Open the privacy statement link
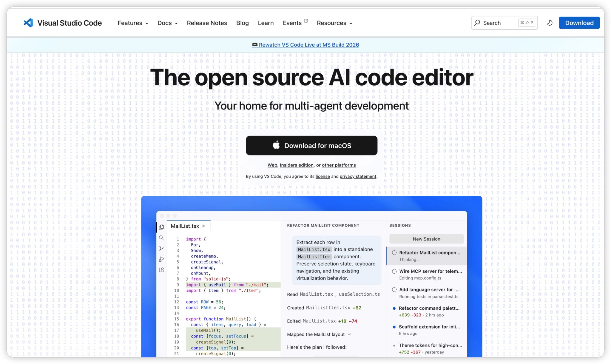This screenshot has width=611, height=364. click(x=358, y=176)
